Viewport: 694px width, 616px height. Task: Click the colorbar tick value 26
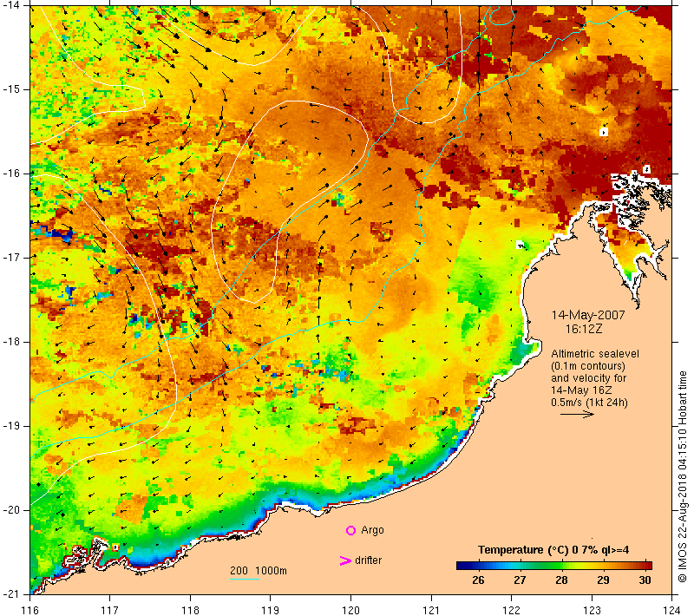(478, 580)
